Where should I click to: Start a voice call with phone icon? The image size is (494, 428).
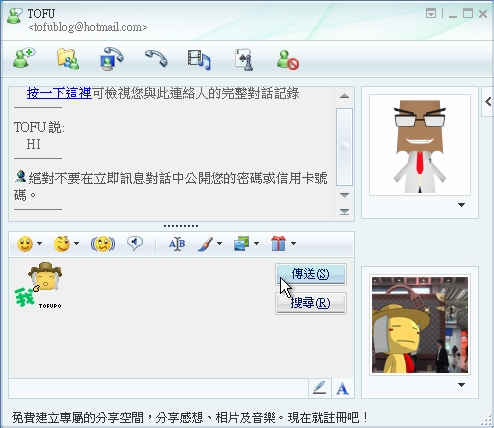(156, 58)
